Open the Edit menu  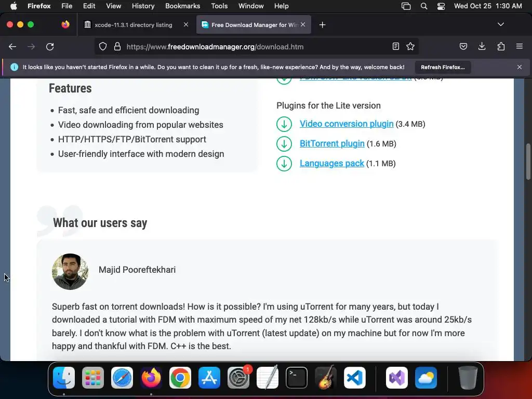click(89, 6)
